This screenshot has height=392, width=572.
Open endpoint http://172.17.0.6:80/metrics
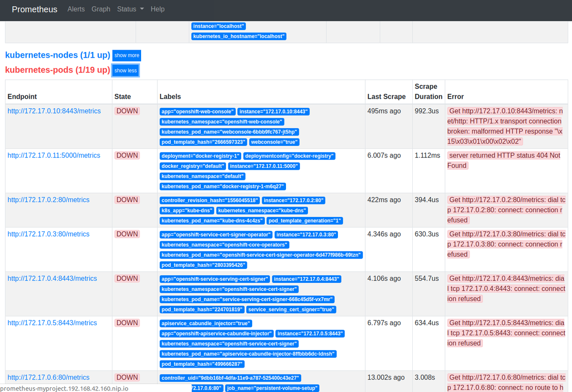[x=49, y=377]
